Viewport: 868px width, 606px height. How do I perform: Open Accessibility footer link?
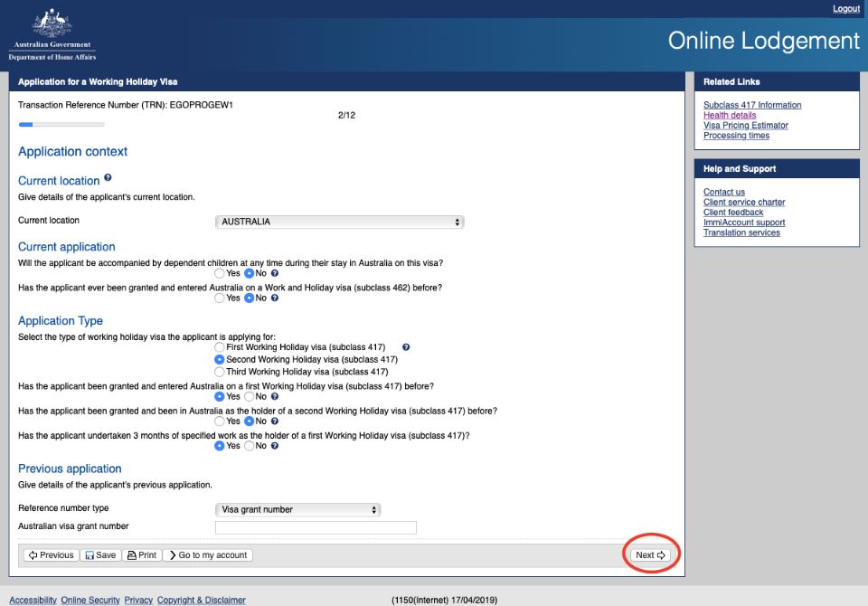pyautogui.click(x=33, y=600)
